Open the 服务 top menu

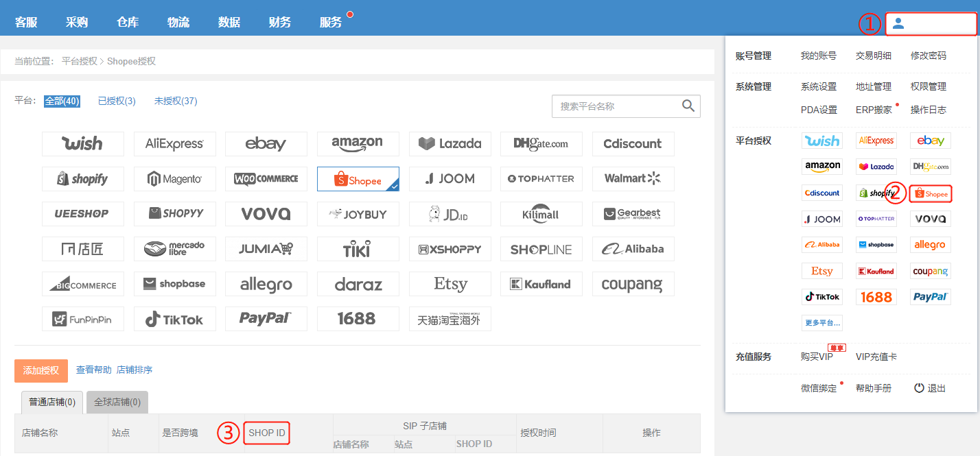pyautogui.click(x=331, y=22)
